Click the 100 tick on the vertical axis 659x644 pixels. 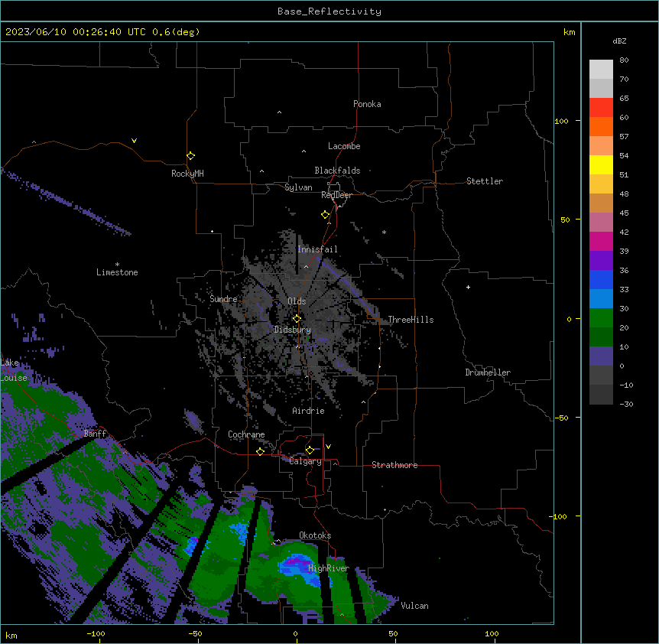point(561,121)
